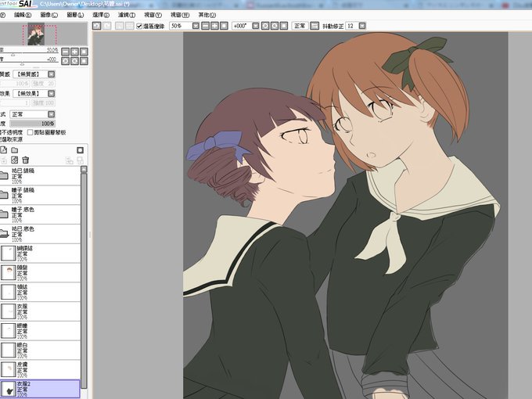Screen dimensions: 532x399
Task: Select the 皮膚 layer
Action: click(40, 369)
